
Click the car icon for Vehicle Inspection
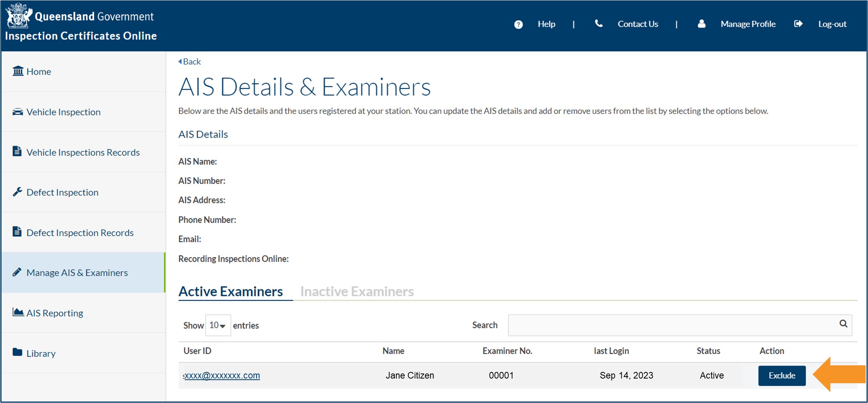[17, 112]
